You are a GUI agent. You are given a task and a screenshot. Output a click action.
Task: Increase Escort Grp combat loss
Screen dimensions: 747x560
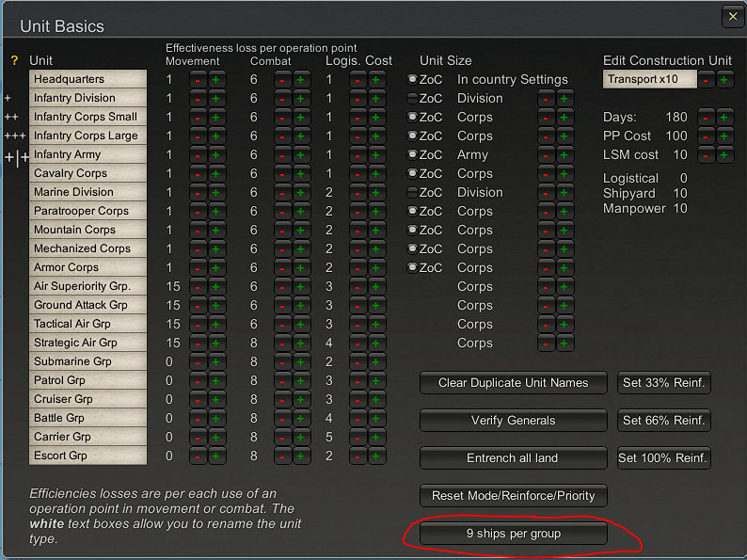(301, 456)
